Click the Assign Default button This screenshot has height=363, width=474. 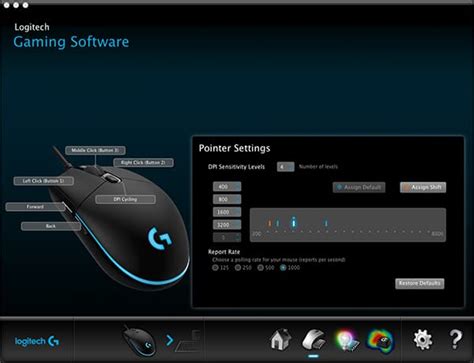coord(359,187)
